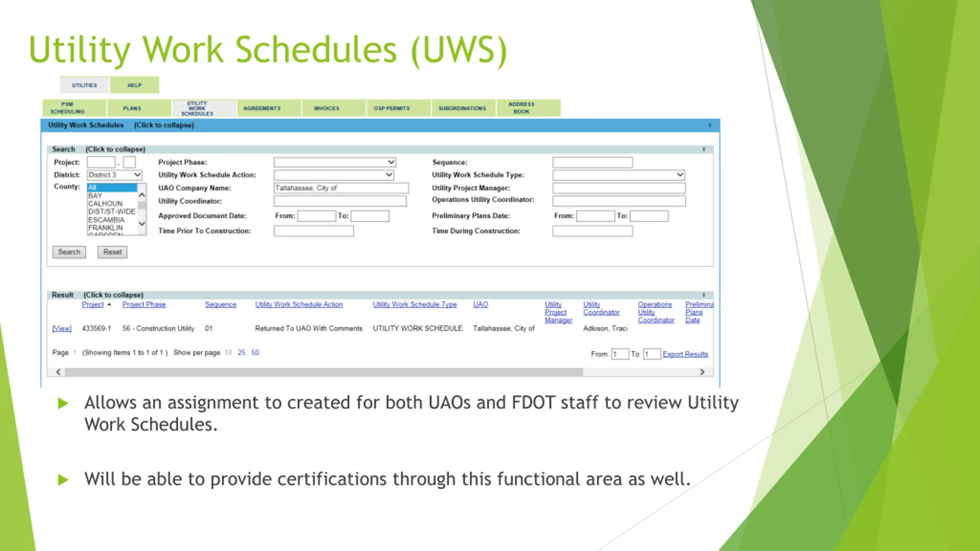Image resolution: width=980 pixels, height=551 pixels.
Task: Click Preliminary Plans Date To field
Action: tap(649, 216)
